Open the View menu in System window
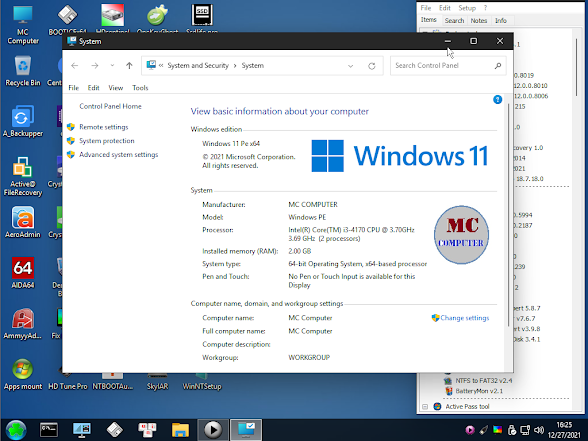Image resolution: width=588 pixels, height=441 pixels. pyautogui.click(x=116, y=88)
